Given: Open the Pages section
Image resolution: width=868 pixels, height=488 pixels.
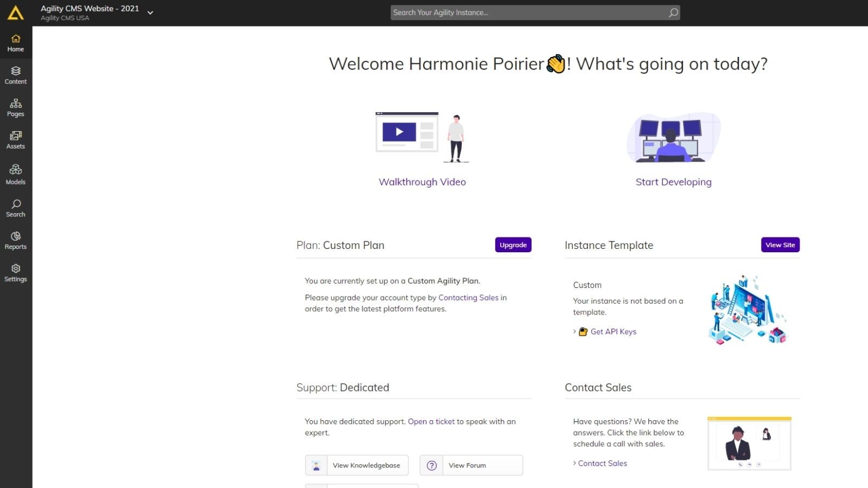Looking at the screenshot, I should point(16,108).
